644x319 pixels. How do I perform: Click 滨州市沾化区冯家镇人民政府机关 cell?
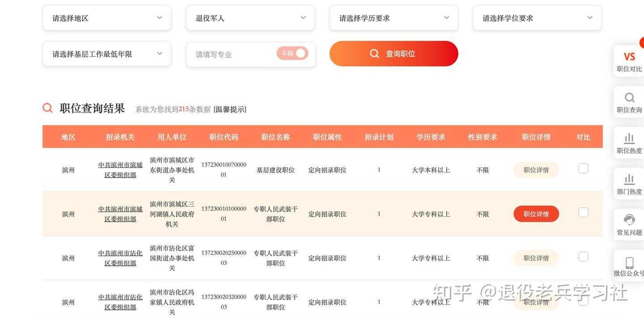pos(172,302)
